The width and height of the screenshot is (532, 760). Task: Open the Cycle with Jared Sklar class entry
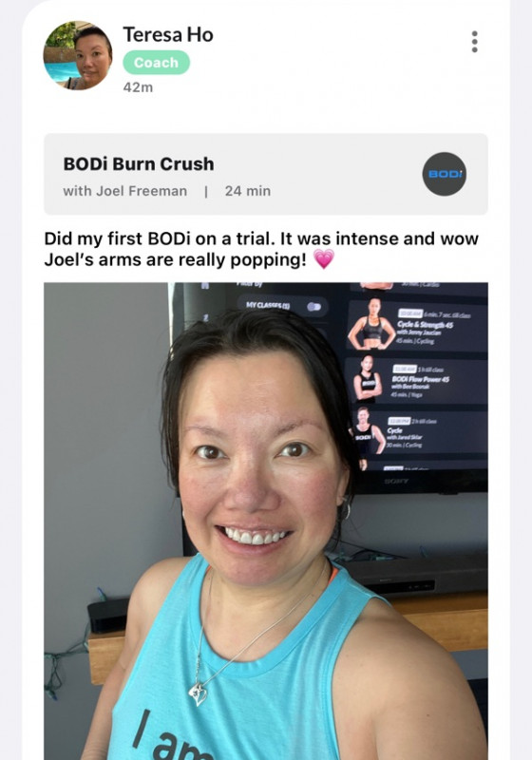point(418,434)
